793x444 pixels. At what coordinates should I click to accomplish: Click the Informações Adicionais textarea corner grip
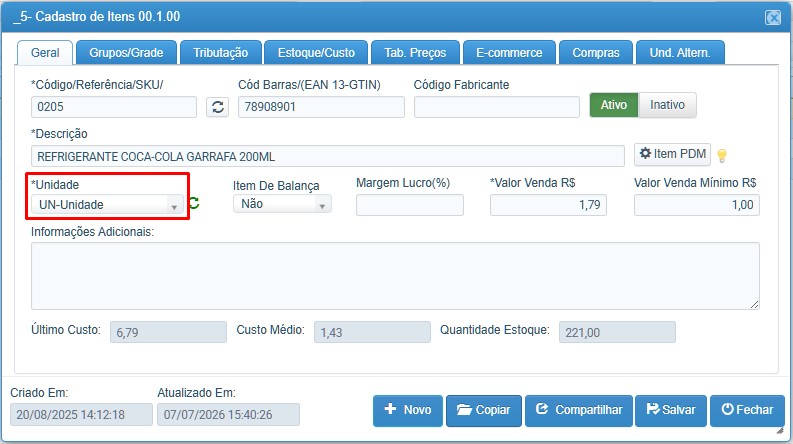point(755,304)
